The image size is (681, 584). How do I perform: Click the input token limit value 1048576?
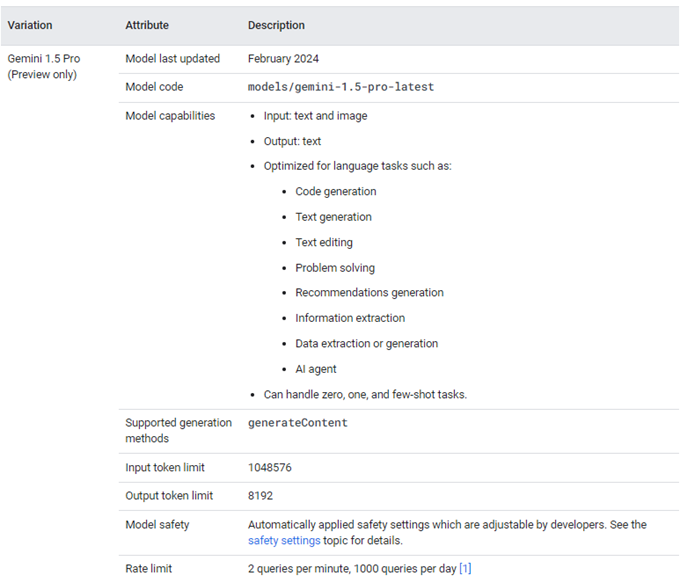[x=270, y=467]
